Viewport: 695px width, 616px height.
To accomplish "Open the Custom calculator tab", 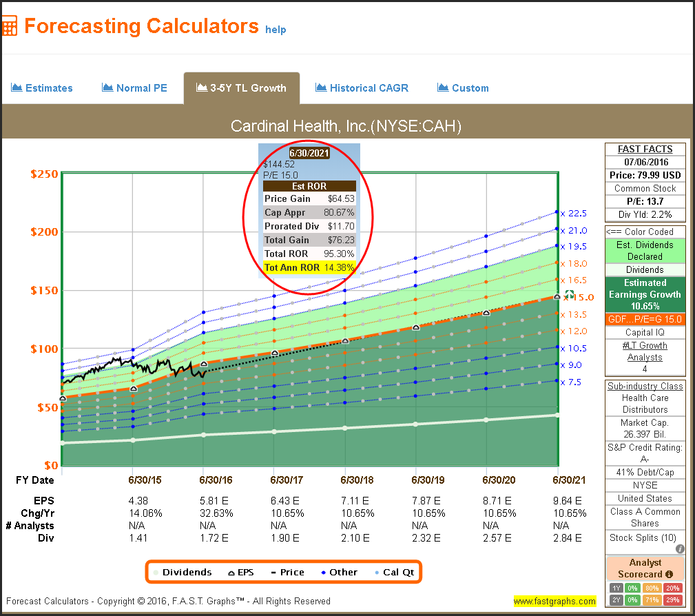I will pos(463,88).
